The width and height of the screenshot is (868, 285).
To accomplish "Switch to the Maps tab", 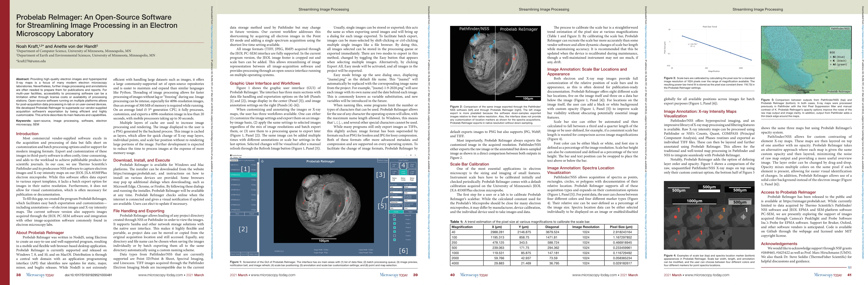I will click(x=410, y=212).
